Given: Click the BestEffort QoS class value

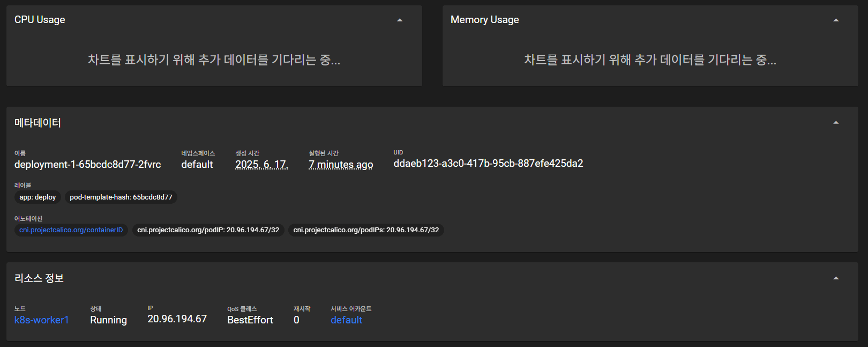Looking at the screenshot, I should pos(250,320).
